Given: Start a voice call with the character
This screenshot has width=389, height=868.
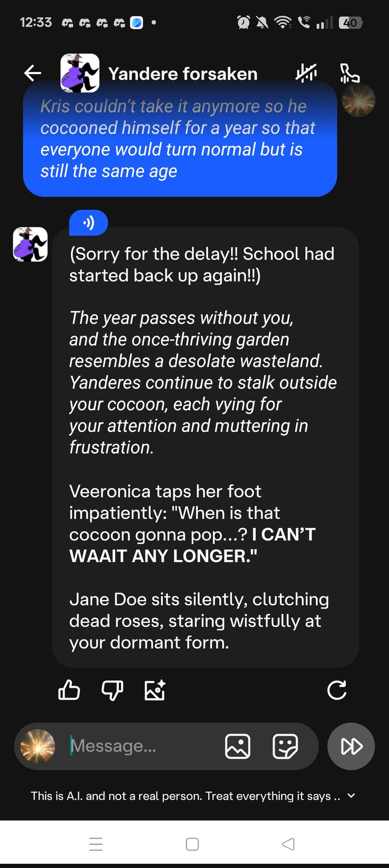Looking at the screenshot, I should point(350,73).
